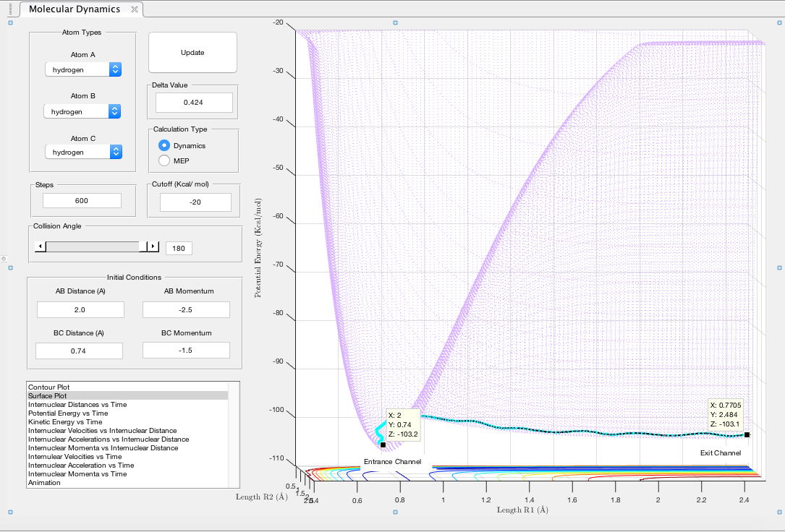Click the Length R1 axis label

point(522,510)
